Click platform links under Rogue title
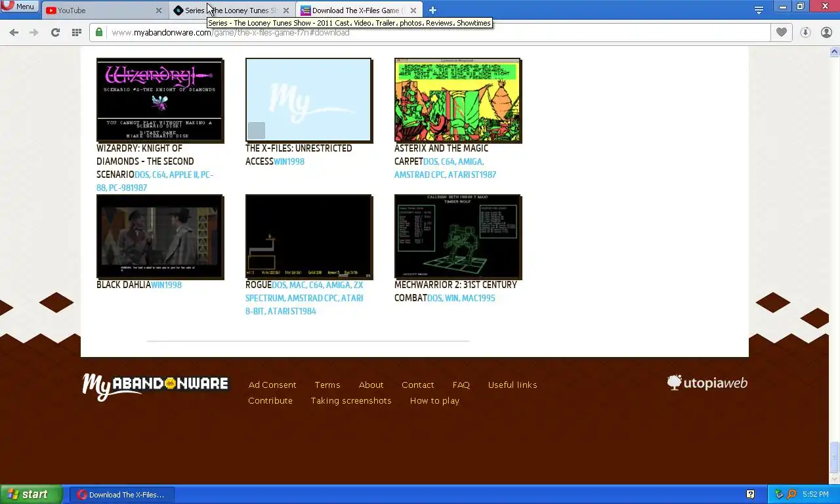Screen dimensions: 840x504 pos(304,298)
